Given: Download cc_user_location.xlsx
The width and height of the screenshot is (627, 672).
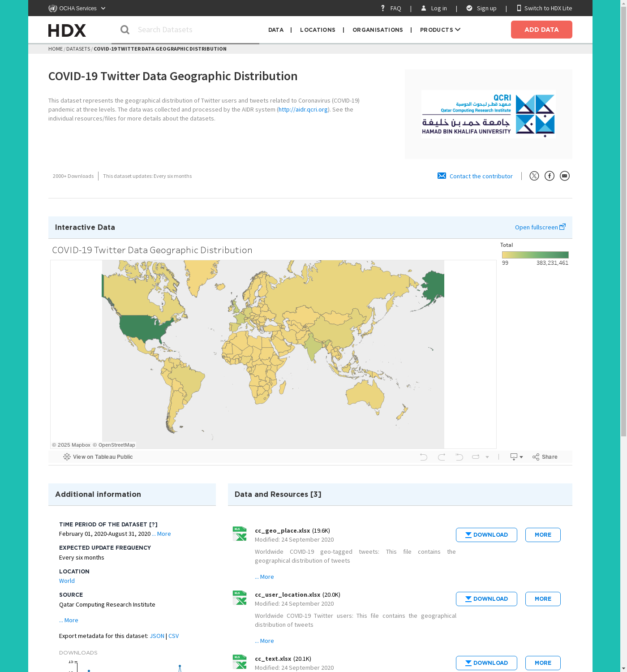Looking at the screenshot, I should coord(486,599).
